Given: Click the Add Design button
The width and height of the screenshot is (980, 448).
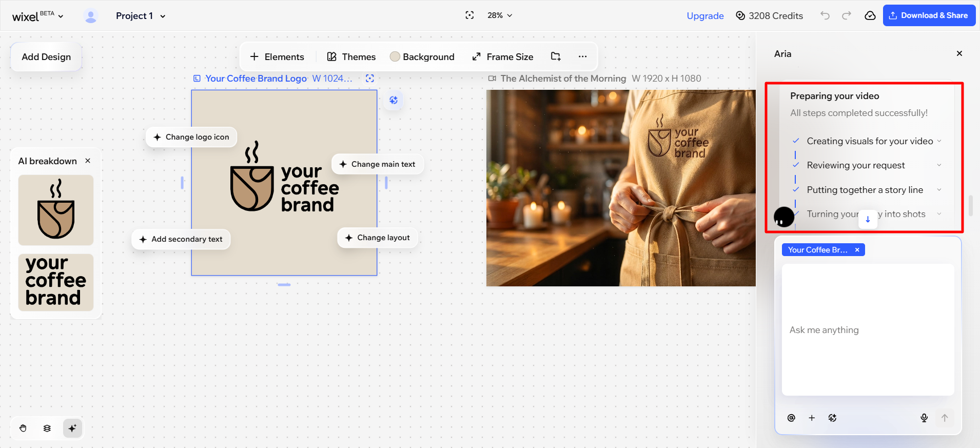Looking at the screenshot, I should click(46, 57).
